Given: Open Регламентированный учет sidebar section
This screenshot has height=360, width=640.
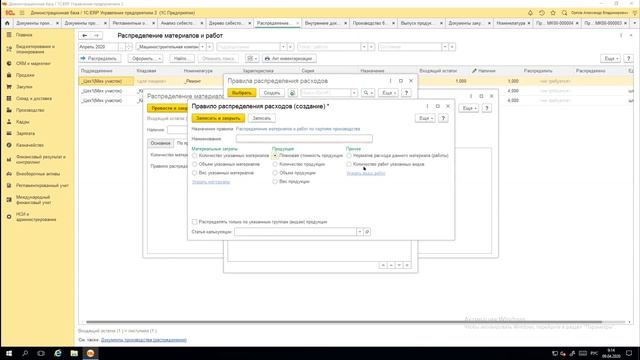Looking at the screenshot, I should [42, 185].
